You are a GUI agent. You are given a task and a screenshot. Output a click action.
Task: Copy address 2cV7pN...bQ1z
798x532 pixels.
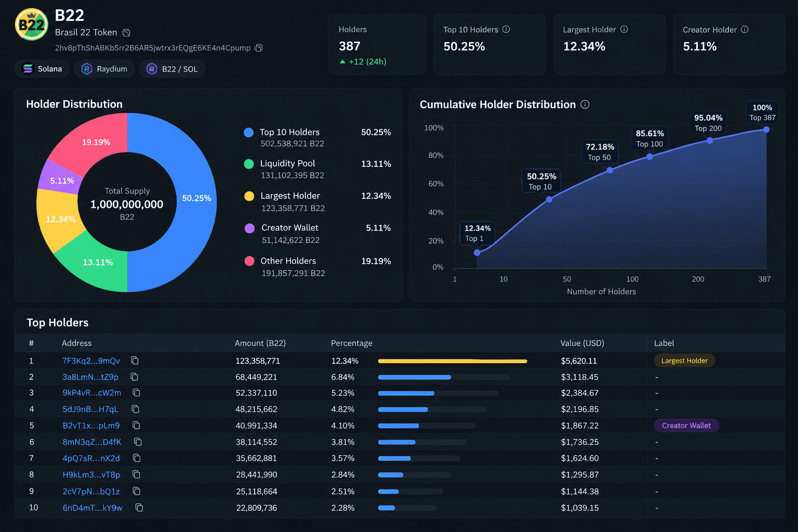tap(137, 491)
